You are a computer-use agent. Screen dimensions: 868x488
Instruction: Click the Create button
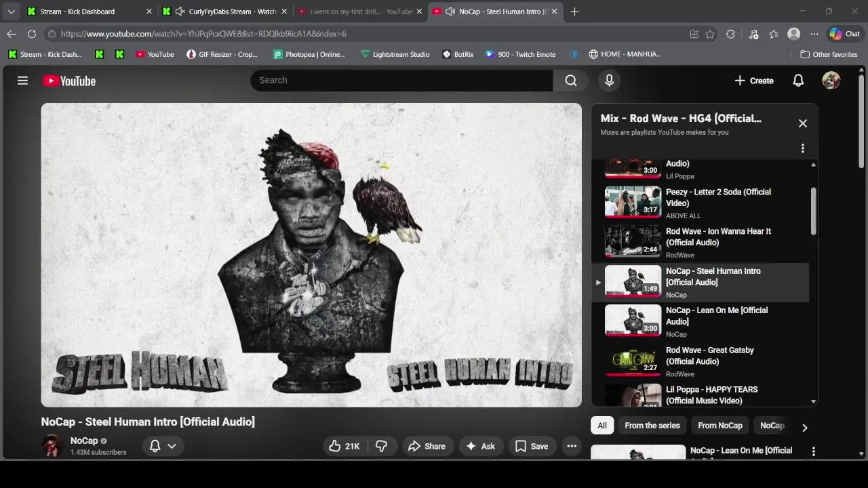pyautogui.click(x=754, y=81)
